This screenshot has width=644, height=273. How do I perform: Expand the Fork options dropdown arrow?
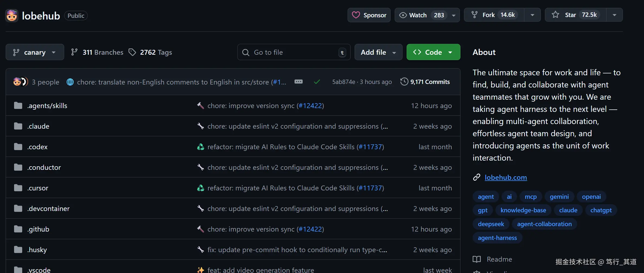[x=532, y=15]
